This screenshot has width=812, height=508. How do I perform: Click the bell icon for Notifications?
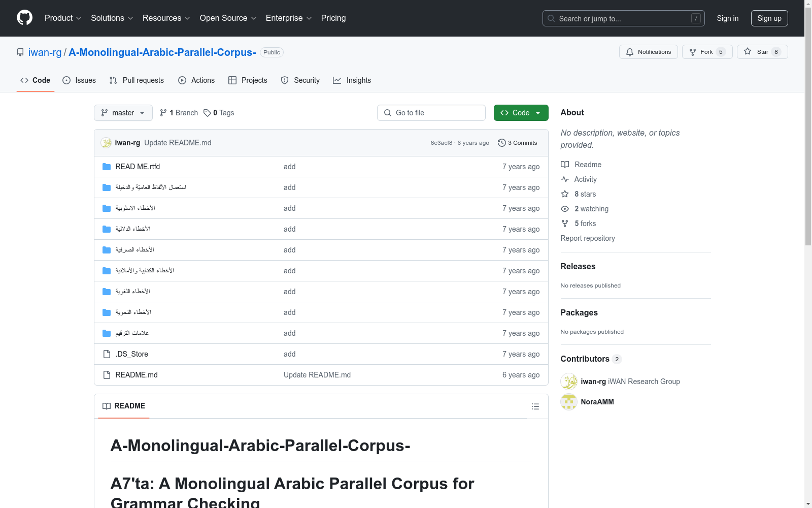click(630, 52)
